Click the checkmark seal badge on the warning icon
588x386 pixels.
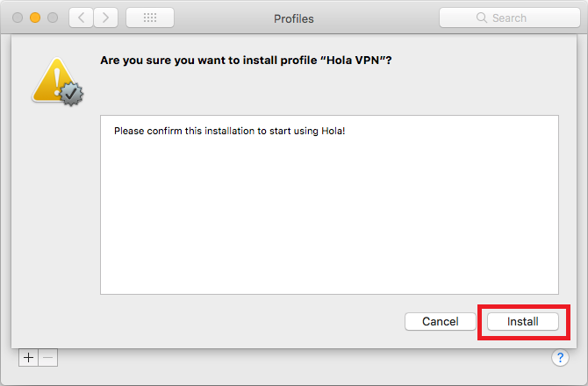pyautogui.click(x=72, y=93)
